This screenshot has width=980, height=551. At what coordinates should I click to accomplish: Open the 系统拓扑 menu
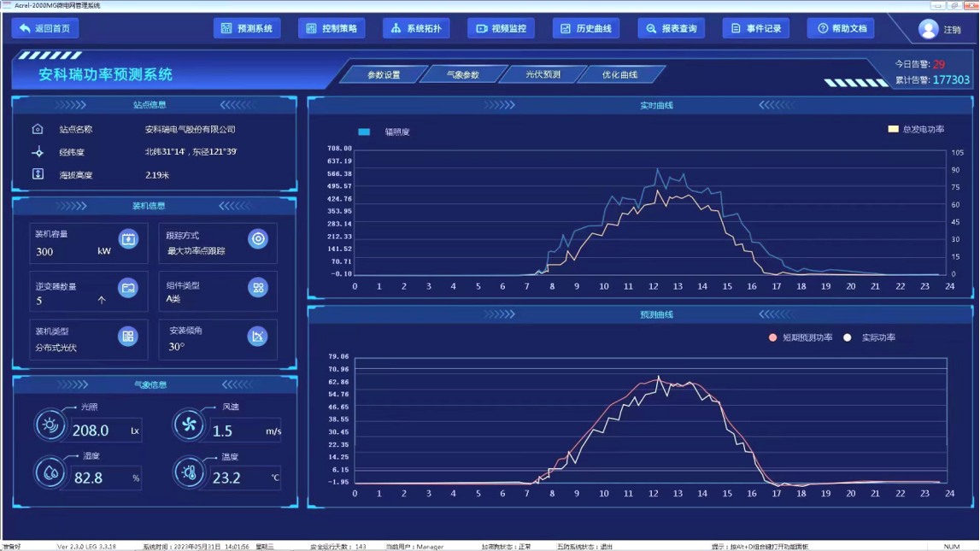tap(416, 28)
